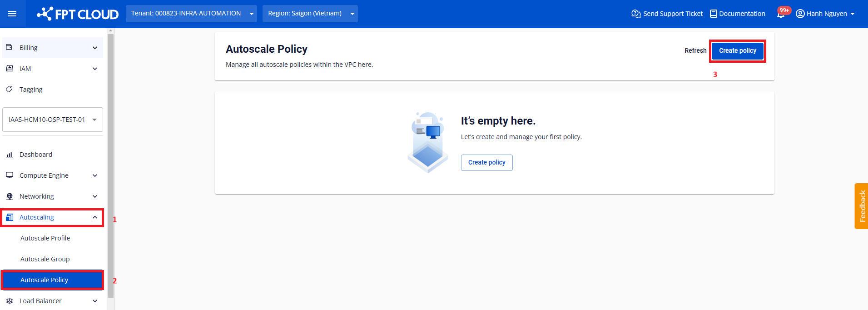Click the FPT Cloud logo
This screenshot has width=868, height=310.
pos(78,14)
